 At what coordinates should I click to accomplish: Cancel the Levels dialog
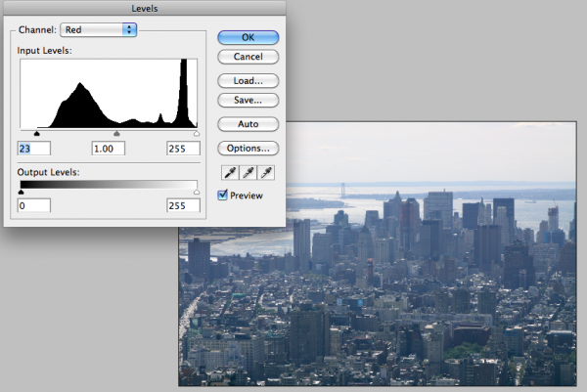pyautogui.click(x=248, y=57)
